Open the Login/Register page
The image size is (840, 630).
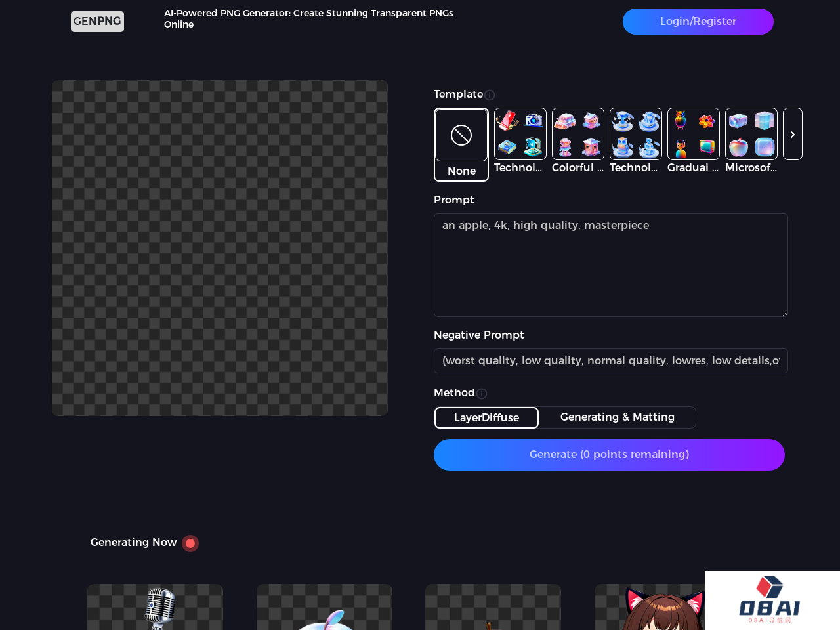698,22
